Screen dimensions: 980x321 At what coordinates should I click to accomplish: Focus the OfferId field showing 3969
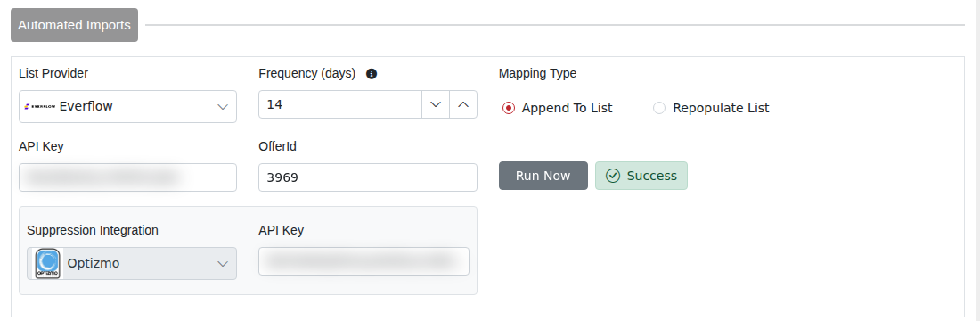tap(367, 177)
